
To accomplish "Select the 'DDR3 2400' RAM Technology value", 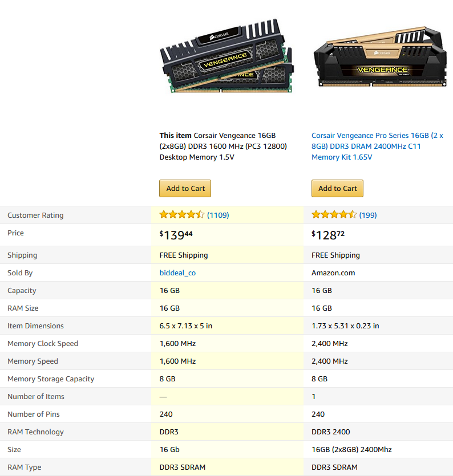I will [x=331, y=432].
